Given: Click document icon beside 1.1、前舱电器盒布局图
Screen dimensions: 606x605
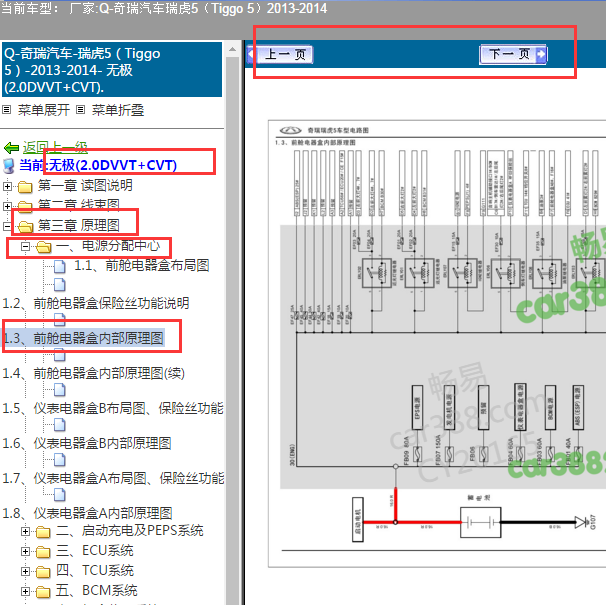Looking at the screenshot, I should tap(60, 266).
